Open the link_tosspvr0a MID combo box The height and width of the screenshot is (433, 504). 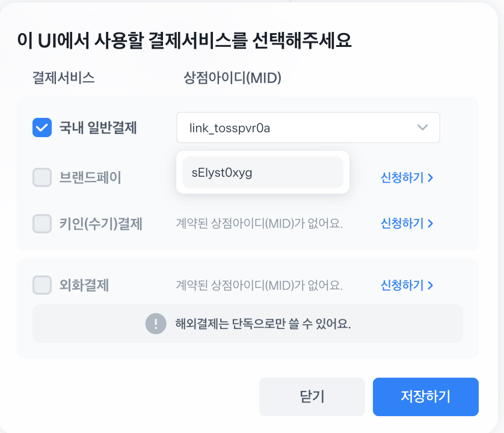[x=308, y=127]
